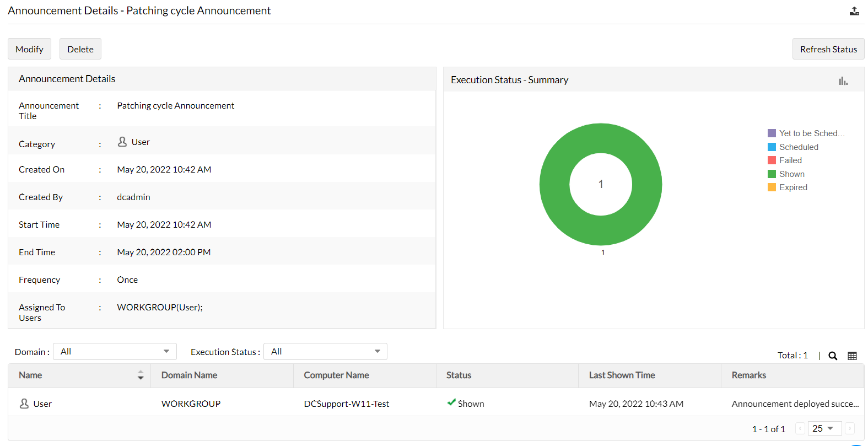Go to the previous page of results
868x446 pixels.
pyautogui.click(x=800, y=428)
